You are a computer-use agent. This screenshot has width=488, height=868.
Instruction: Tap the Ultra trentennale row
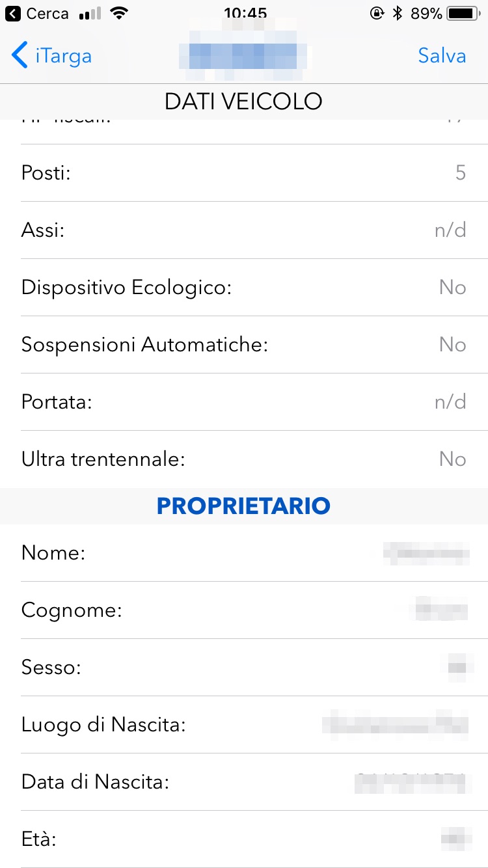(244, 459)
